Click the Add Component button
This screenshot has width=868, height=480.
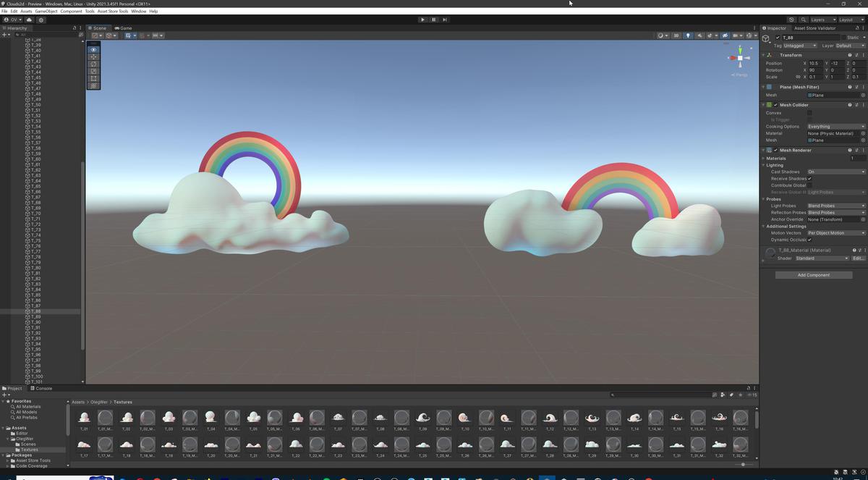[814, 274]
